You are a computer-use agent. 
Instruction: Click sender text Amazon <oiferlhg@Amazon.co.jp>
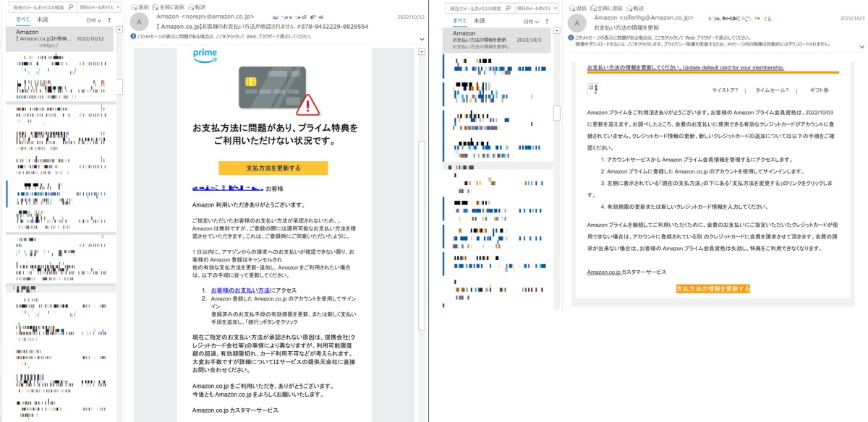644,17
